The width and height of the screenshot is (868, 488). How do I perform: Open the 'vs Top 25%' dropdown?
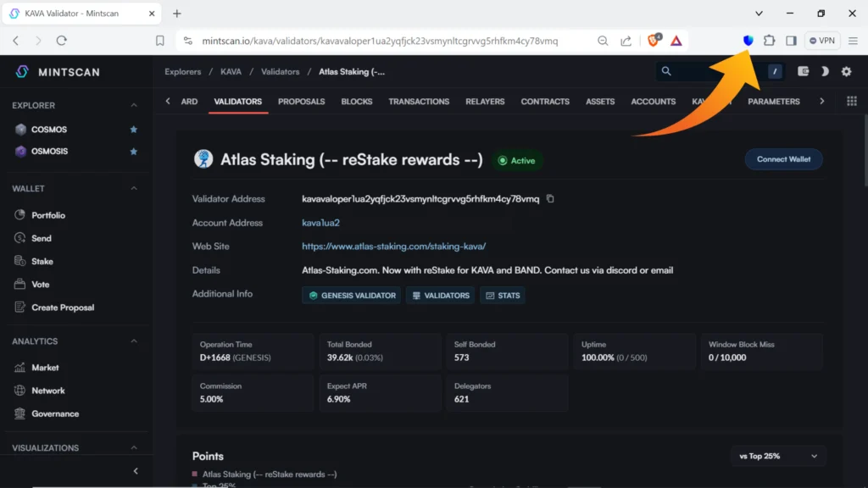(x=778, y=456)
